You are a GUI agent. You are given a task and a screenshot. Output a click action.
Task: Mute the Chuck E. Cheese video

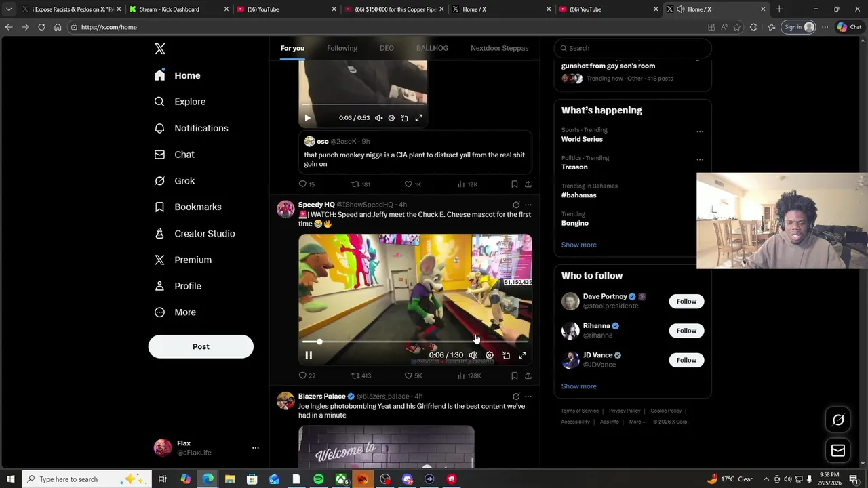click(473, 355)
